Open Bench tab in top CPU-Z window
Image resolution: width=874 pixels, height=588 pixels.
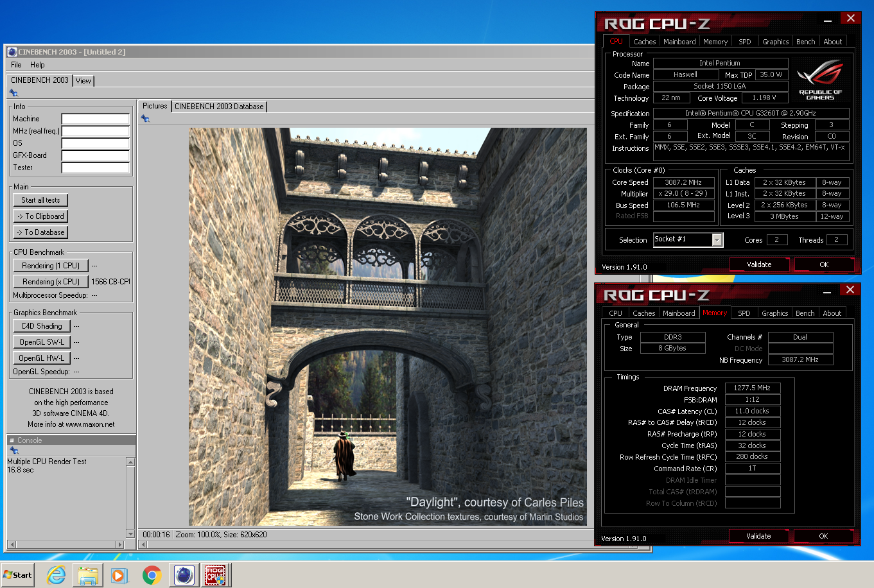tap(806, 42)
